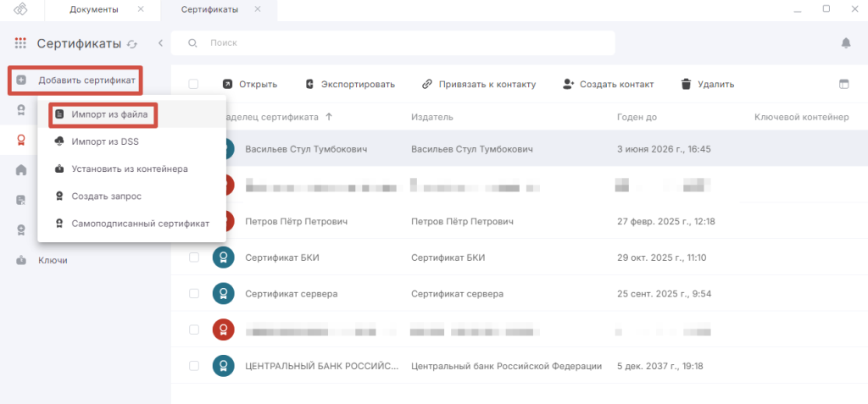Click container icon beside Установить из контейнера
Screen dimensions: 868x404
(59, 169)
